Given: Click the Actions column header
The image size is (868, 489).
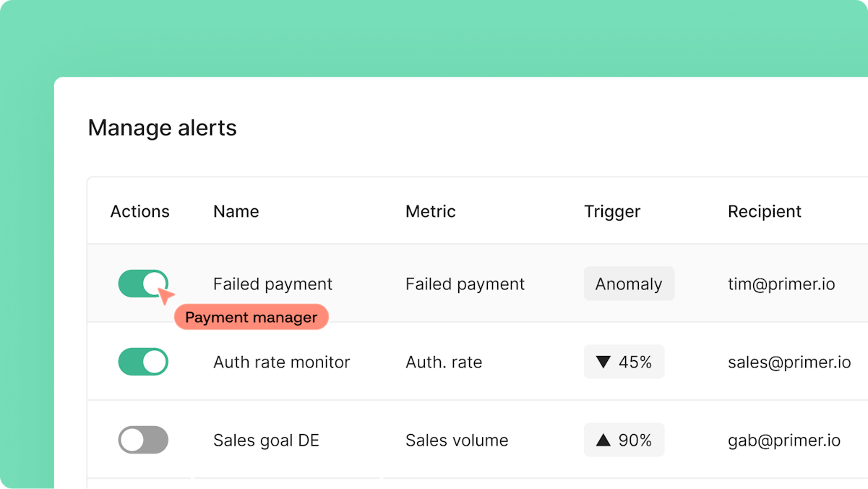Looking at the screenshot, I should click(x=140, y=211).
